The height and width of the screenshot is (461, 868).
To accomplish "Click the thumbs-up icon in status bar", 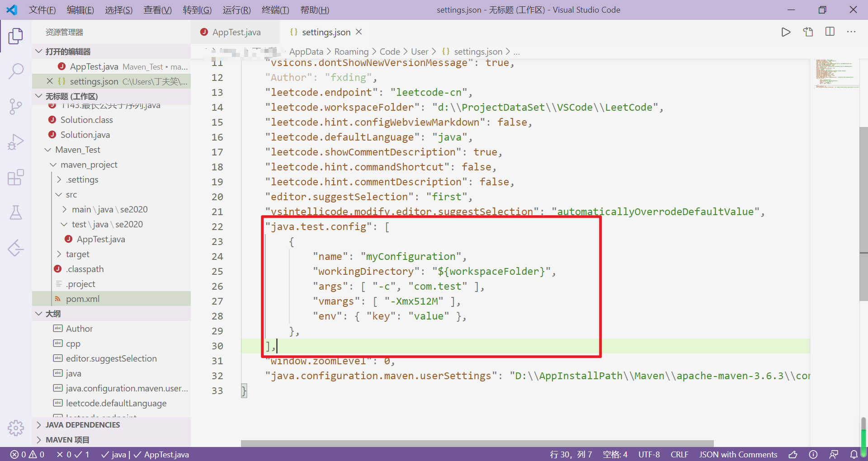I will 793,454.
